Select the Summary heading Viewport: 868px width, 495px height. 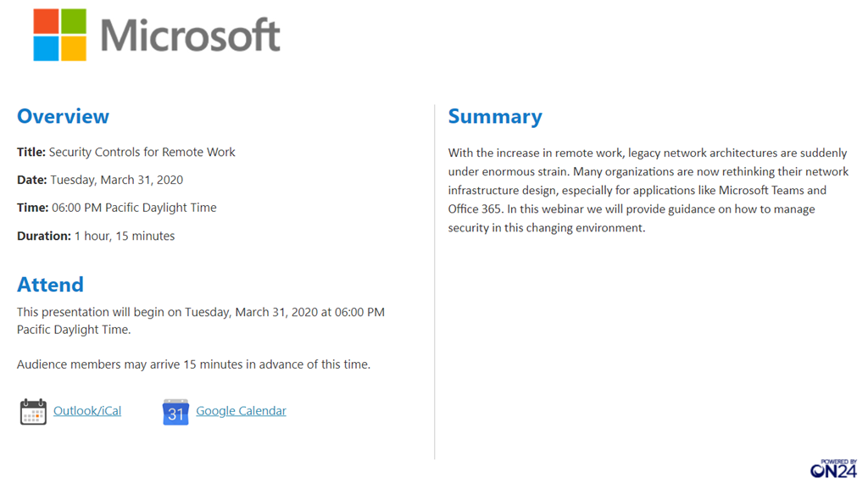(x=495, y=116)
